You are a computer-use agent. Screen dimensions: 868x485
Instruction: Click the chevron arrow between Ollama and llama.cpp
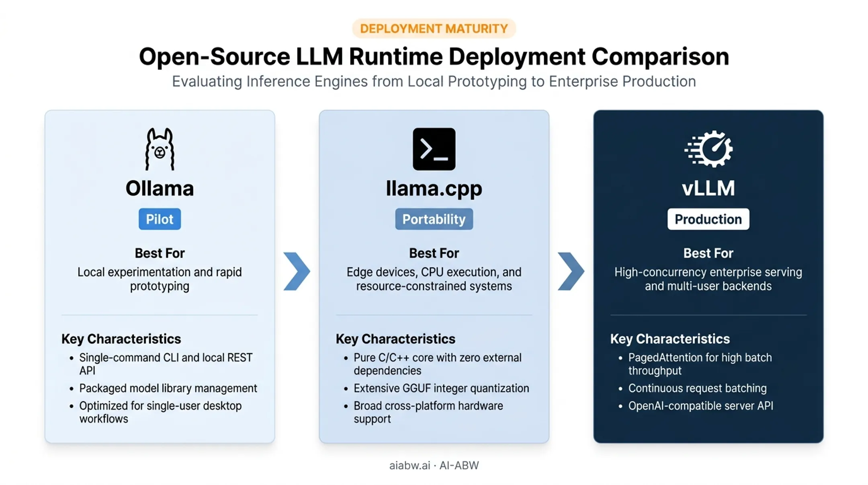pyautogui.click(x=297, y=271)
